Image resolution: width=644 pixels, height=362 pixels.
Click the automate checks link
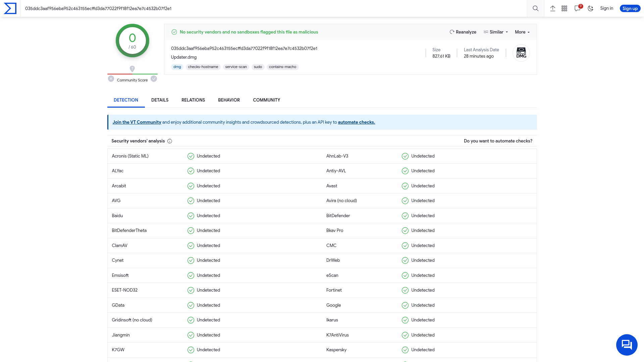coord(357,122)
